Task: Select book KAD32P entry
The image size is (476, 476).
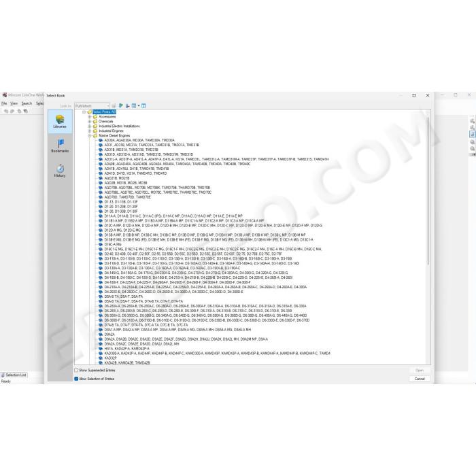Action: pos(110,358)
